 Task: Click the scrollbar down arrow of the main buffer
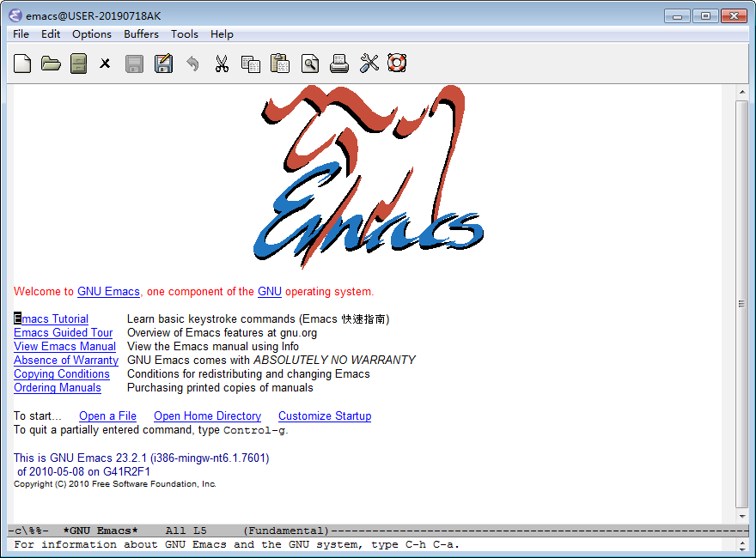[742, 516]
